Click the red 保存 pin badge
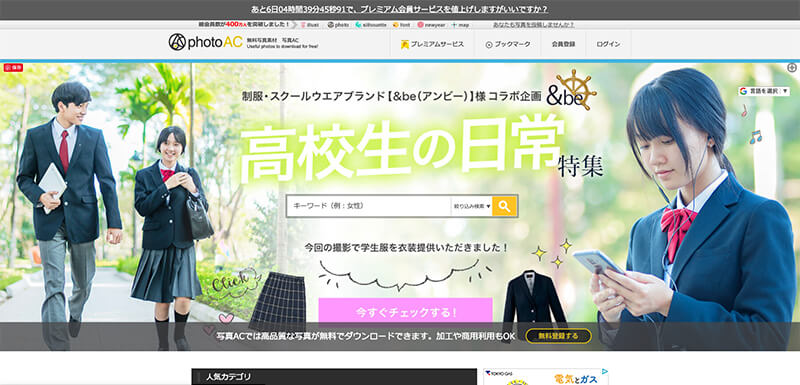The image size is (800, 385). click(x=14, y=67)
